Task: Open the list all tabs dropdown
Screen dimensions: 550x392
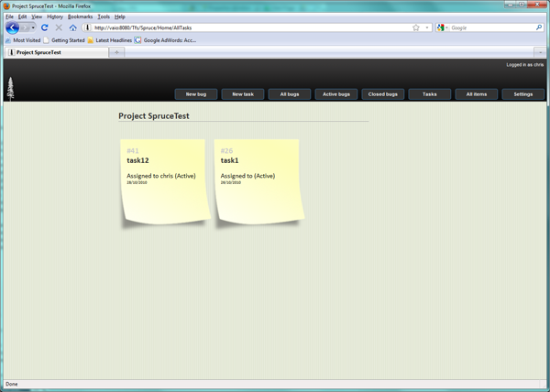Action: point(540,52)
